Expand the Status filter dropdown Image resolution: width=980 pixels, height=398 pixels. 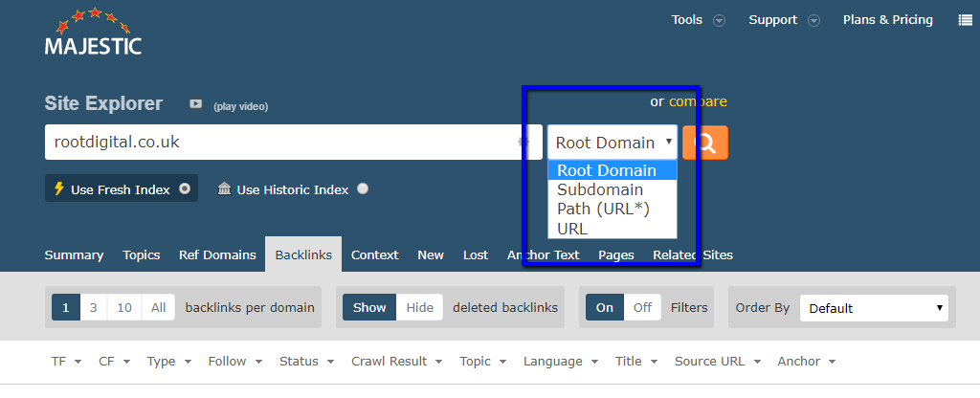307,361
